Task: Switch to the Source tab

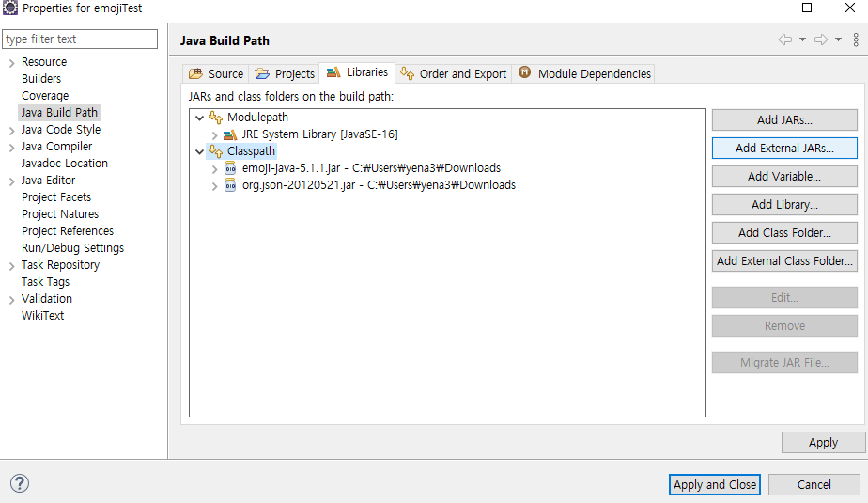Action: pos(216,73)
